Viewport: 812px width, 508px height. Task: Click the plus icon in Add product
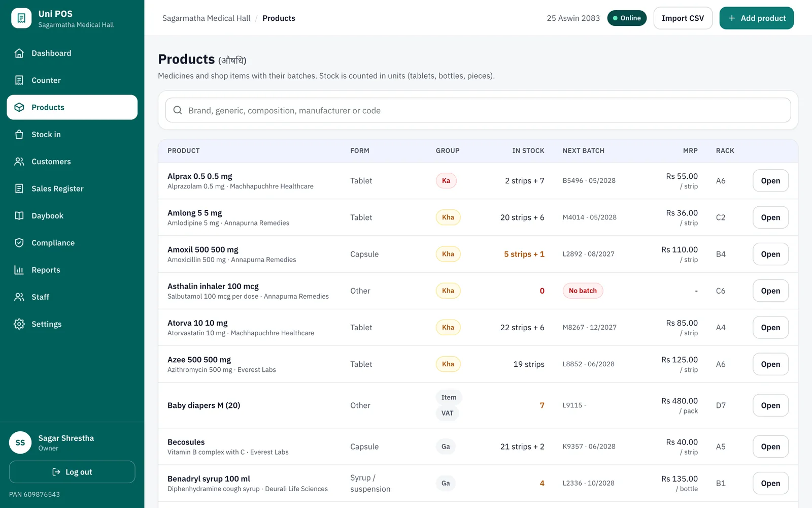coord(732,18)
